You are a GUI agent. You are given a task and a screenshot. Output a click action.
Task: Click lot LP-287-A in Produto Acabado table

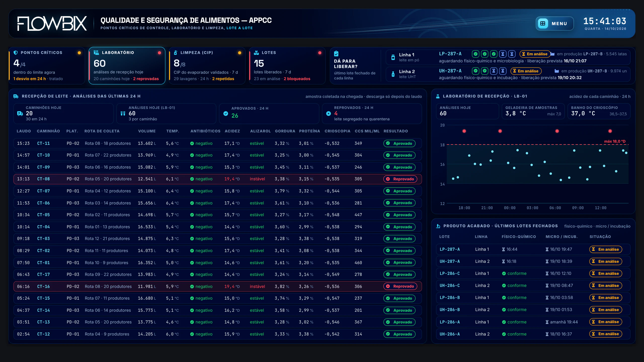pyautogui.click(x=450, y=249)
